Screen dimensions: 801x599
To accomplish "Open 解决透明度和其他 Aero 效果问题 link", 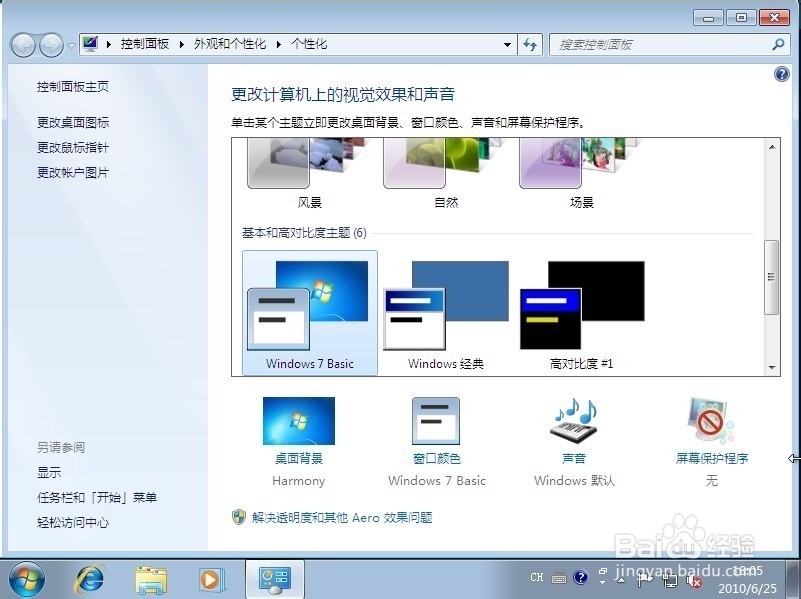I will click(x=342, y=518).
